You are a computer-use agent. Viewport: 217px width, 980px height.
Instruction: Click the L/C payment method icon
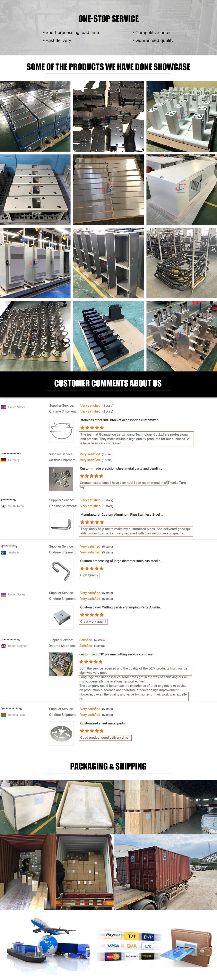coord(148,946)
